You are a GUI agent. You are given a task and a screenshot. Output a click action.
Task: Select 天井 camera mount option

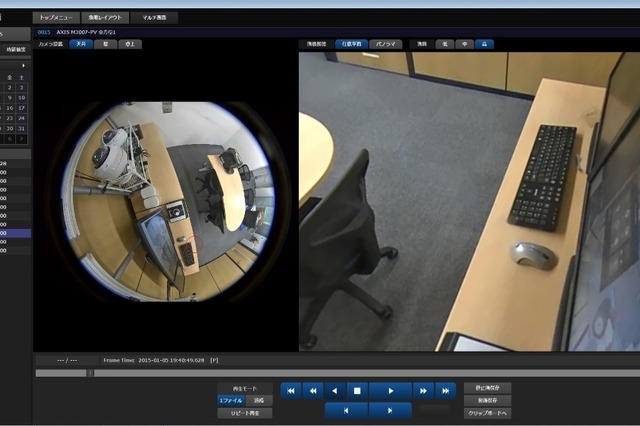click(x=80, y=44)
